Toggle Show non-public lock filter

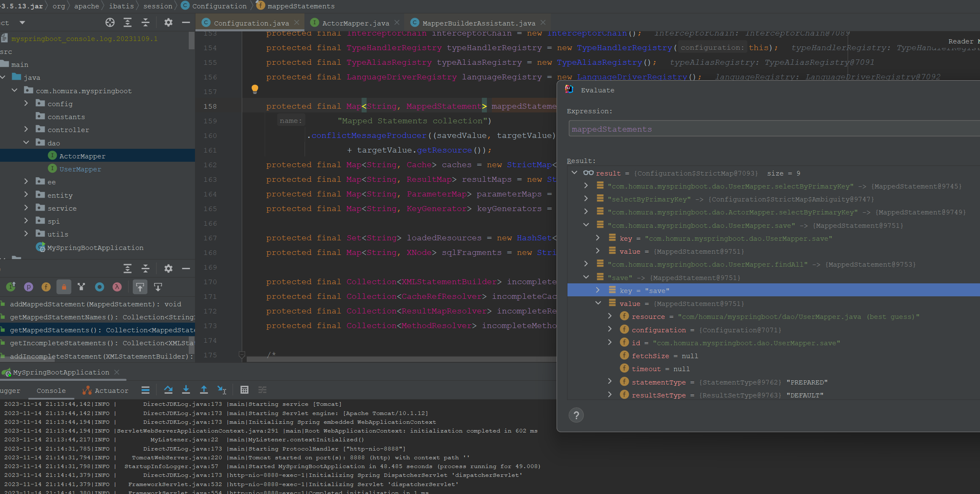(64, 287)
